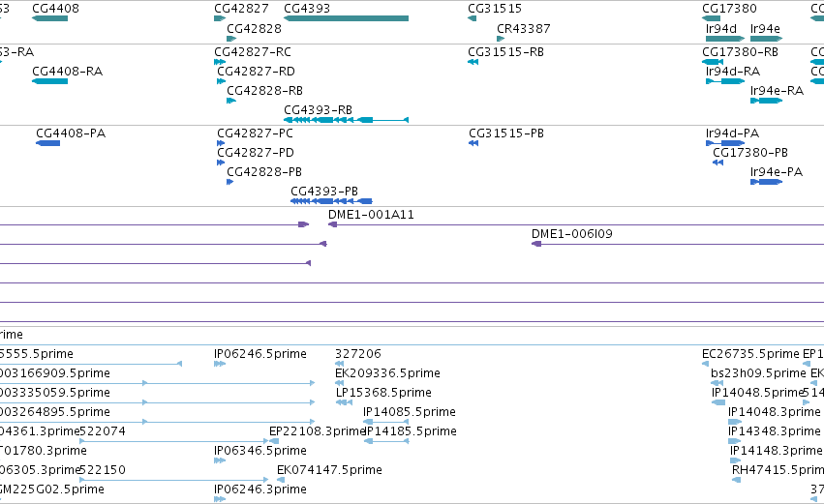Screen dimensions: 824x504
Task: Open transcript Ir94d-RA
Action: (x=733, y=72)
